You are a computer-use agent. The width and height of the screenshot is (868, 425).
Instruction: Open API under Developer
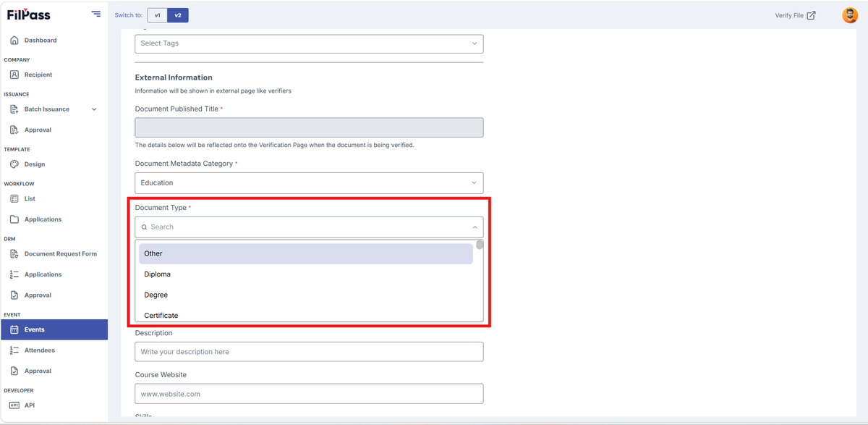30,405
